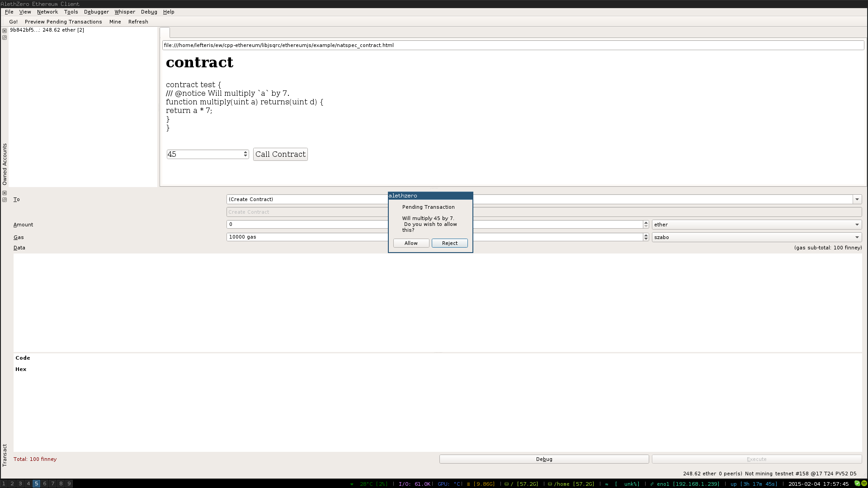Click the green tray icon in status bar
Viewport: 868px width, 488px height.
coord(857,483)
